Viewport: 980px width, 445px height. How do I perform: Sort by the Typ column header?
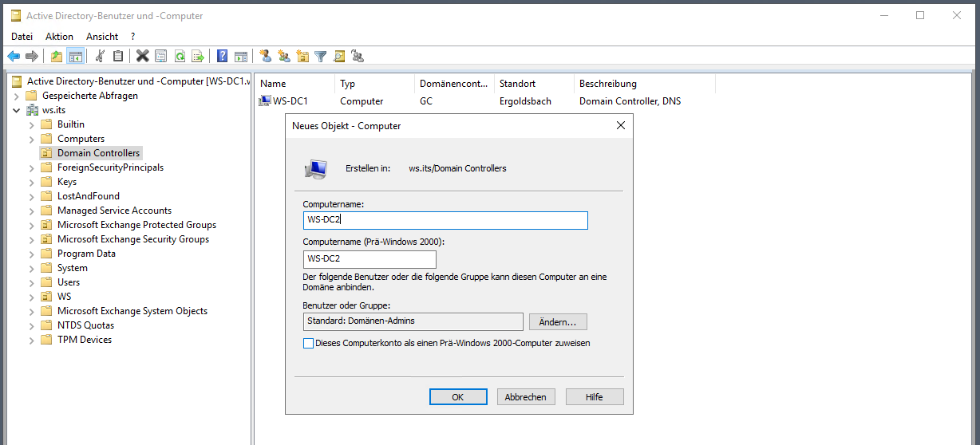point(375,83)
